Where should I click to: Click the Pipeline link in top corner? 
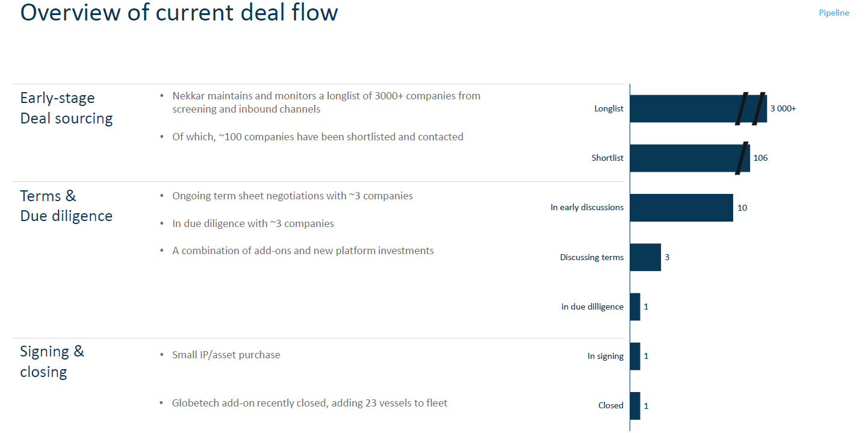(x=834, y=13)
